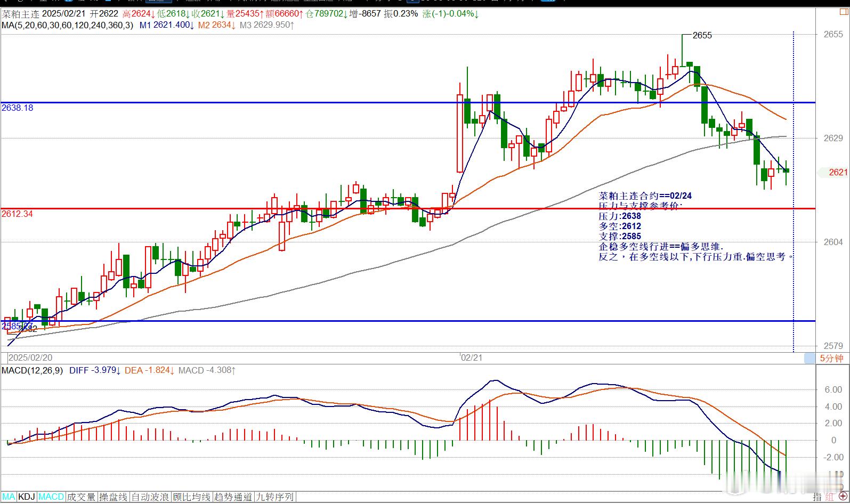Click the DEA -1.824 readout
Viewport: 850px width, 504px height.
tap(150, 370)
